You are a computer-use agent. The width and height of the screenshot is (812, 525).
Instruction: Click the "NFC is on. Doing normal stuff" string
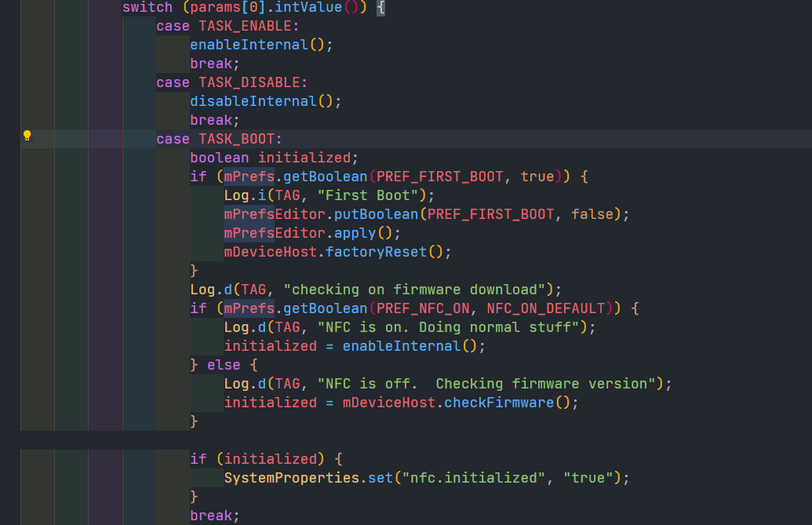[x=452, y=327]
